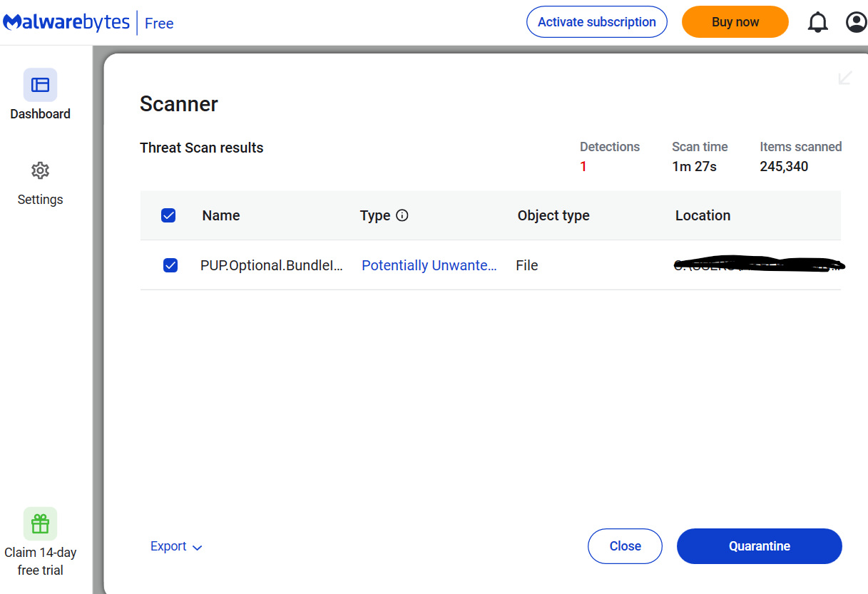
Task: Click the Items scanned value 245,340
Action: tap(784, 167)
